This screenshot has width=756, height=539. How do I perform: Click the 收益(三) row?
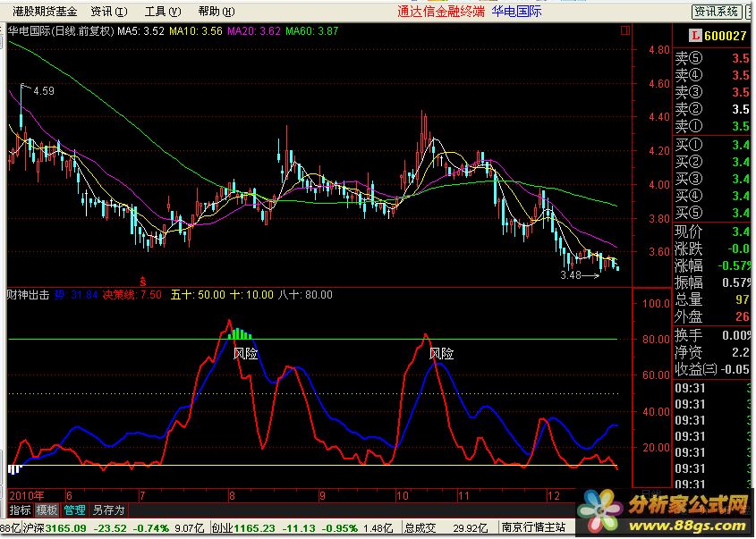pyautogui.click(x=712, y=369)
